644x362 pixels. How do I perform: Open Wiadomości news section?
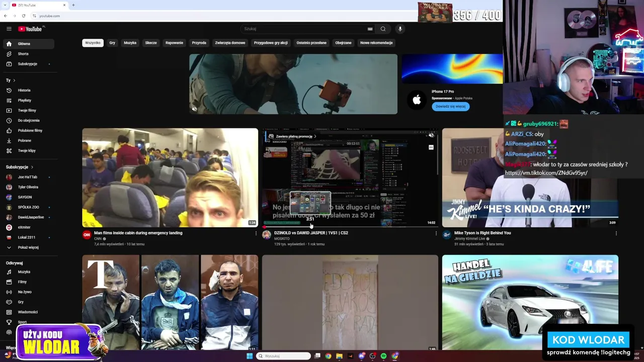pos(28,312)
